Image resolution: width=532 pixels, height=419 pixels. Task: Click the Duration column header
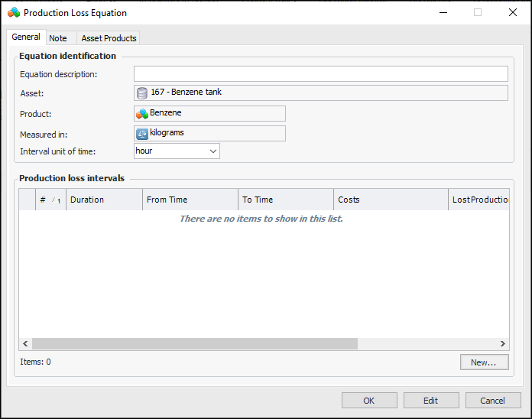[104, 200]
